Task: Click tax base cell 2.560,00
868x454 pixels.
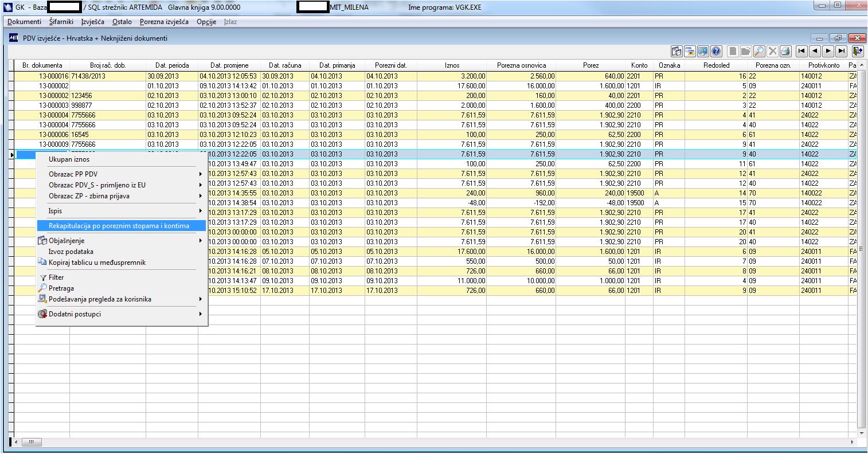Action: (522, 76)
